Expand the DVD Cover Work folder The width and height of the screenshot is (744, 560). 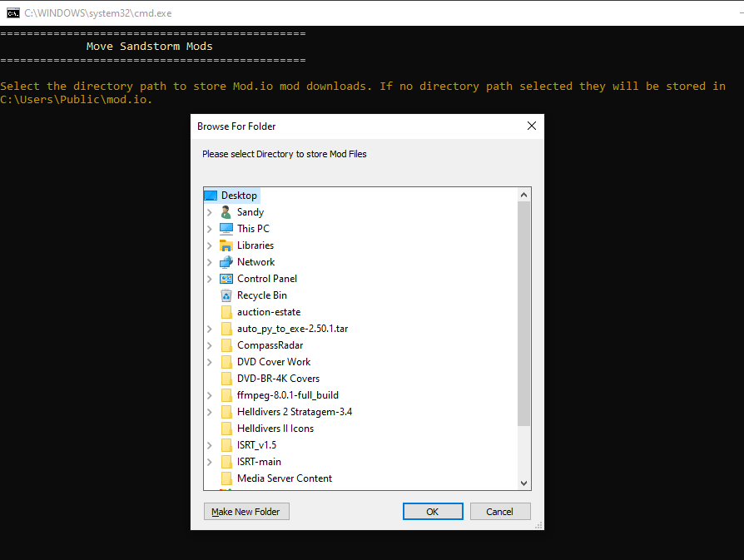(x=209, y=362)
